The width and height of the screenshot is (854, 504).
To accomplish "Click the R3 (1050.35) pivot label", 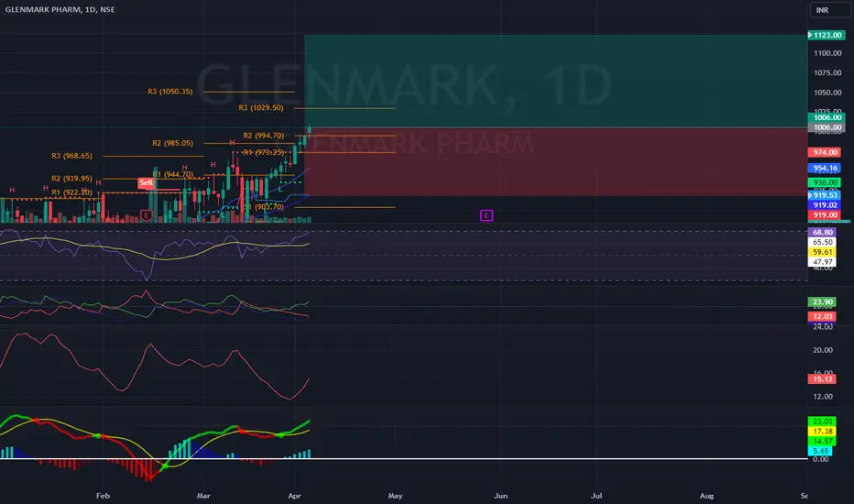I will (170, 91).
